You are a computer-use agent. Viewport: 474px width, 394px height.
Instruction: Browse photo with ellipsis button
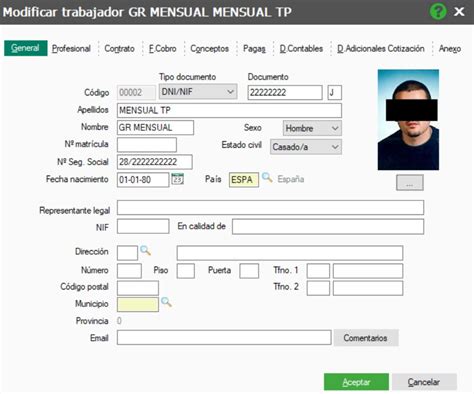point(410,183)
